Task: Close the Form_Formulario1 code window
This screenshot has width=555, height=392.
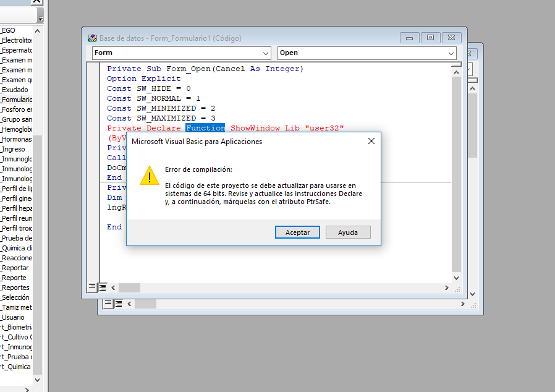Action: [x=452, y=38]
